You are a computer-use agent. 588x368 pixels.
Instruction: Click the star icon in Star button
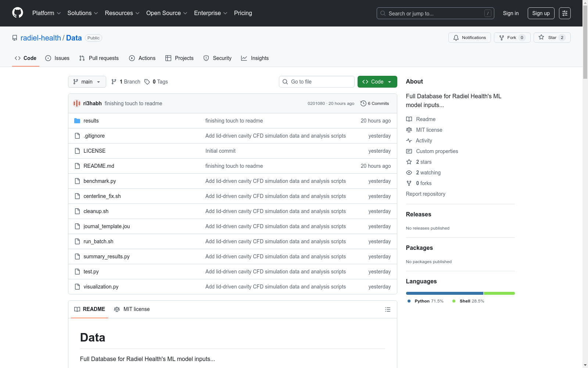pos(541,37)
